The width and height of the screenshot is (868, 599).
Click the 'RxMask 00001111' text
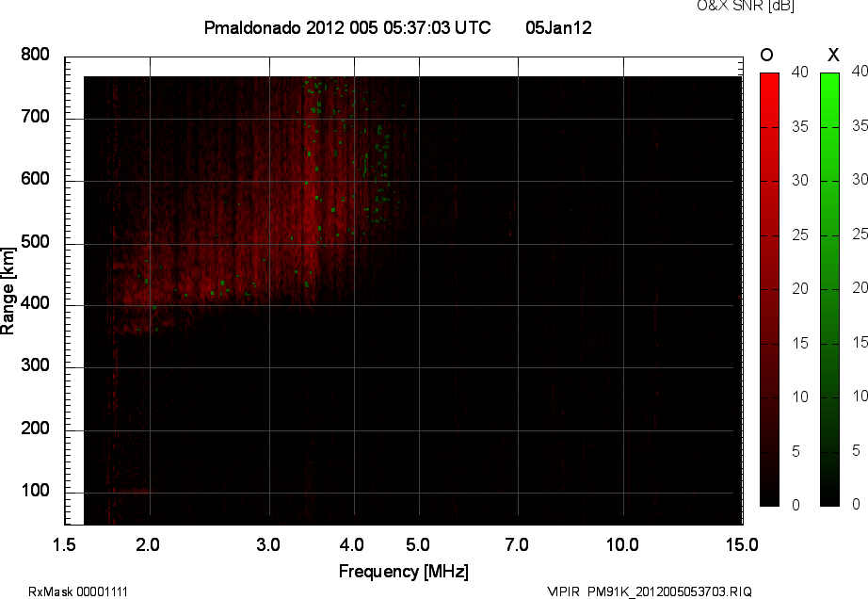click(78, 591)
